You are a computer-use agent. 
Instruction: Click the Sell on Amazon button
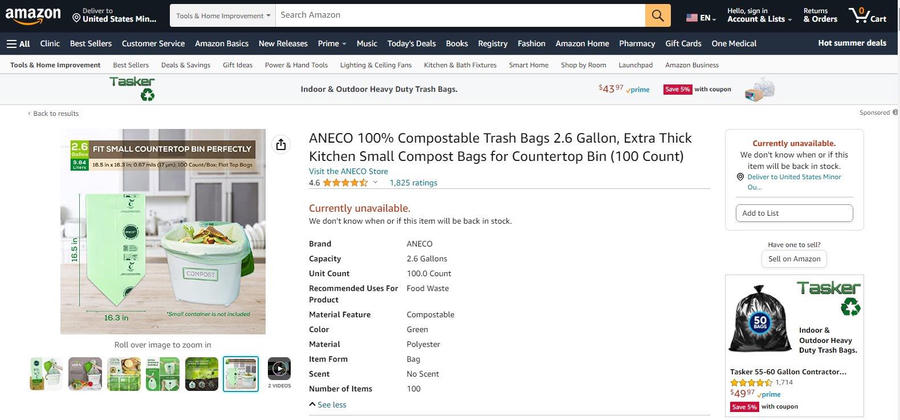pyautogui.click(x=794, y=259)
